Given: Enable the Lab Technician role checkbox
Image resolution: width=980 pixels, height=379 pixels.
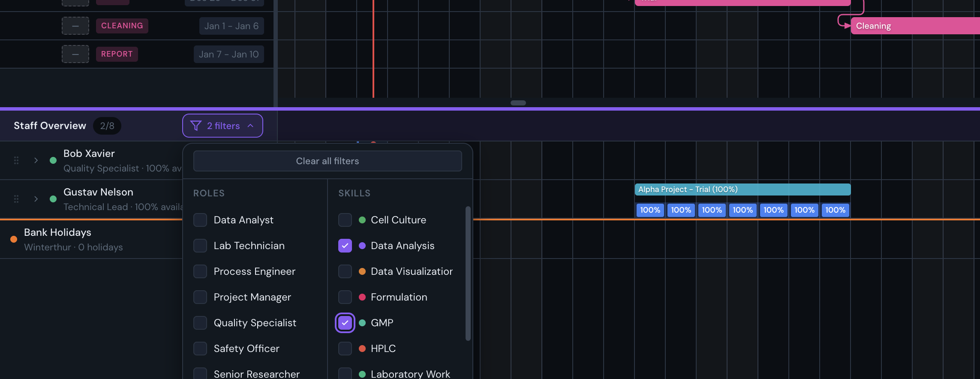Looking at the screenshot, I should (x=200, y=246).
